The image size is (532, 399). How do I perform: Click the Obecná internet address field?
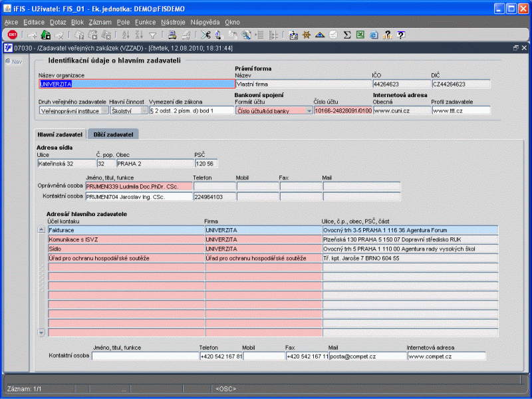(402, 110)
